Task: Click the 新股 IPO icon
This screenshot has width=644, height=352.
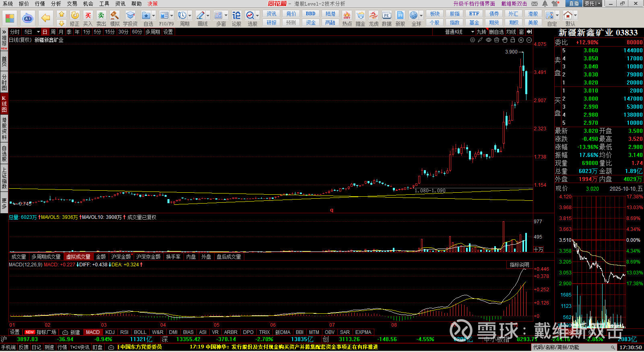Action: (400, 19)
